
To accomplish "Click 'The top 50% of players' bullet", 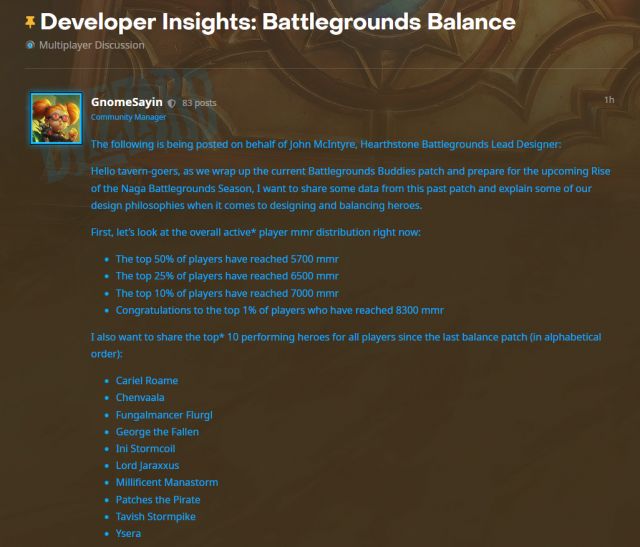I will (x=227, y=259).
